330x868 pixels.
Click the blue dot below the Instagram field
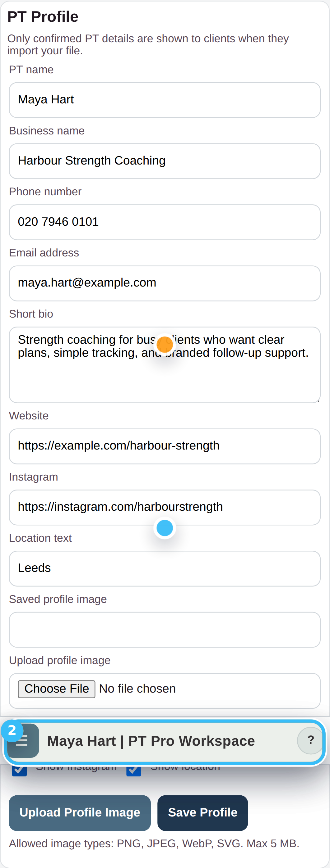click(x=164, y=528)
